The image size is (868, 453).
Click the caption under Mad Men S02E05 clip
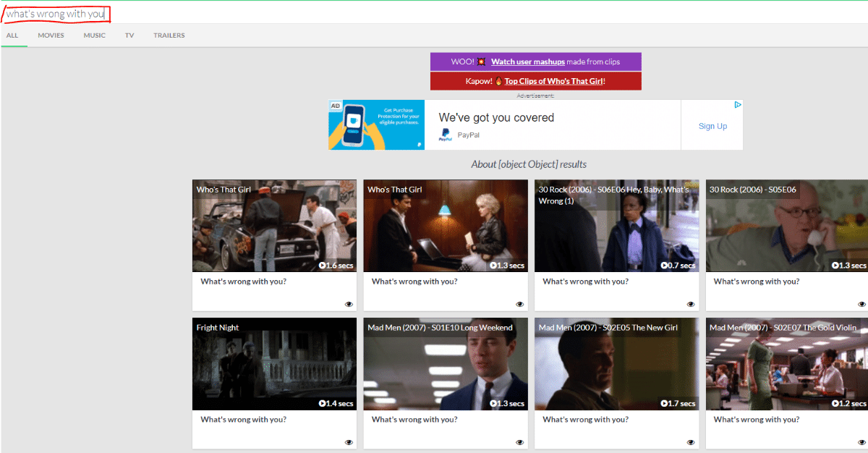click(x=585, y=419)
